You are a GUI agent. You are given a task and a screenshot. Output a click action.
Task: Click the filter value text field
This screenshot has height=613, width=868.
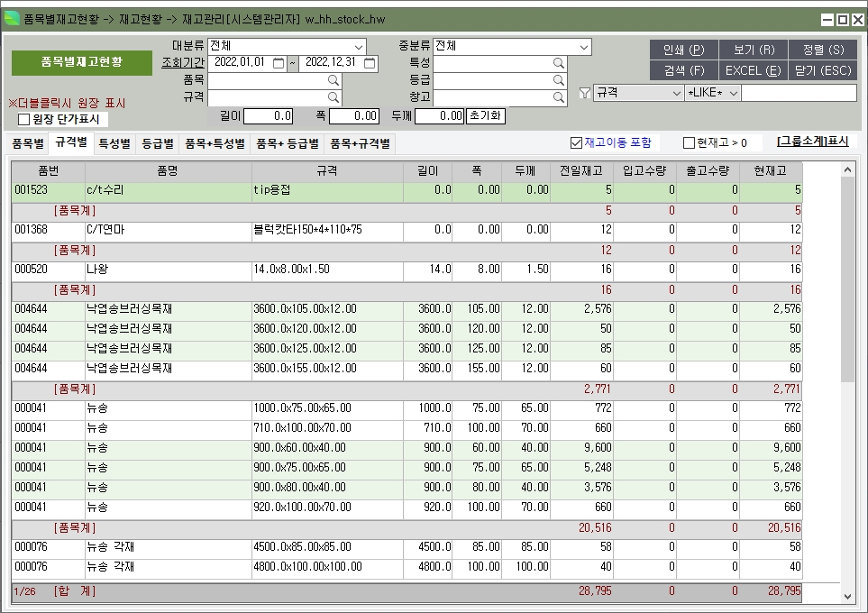coord(799,93)
